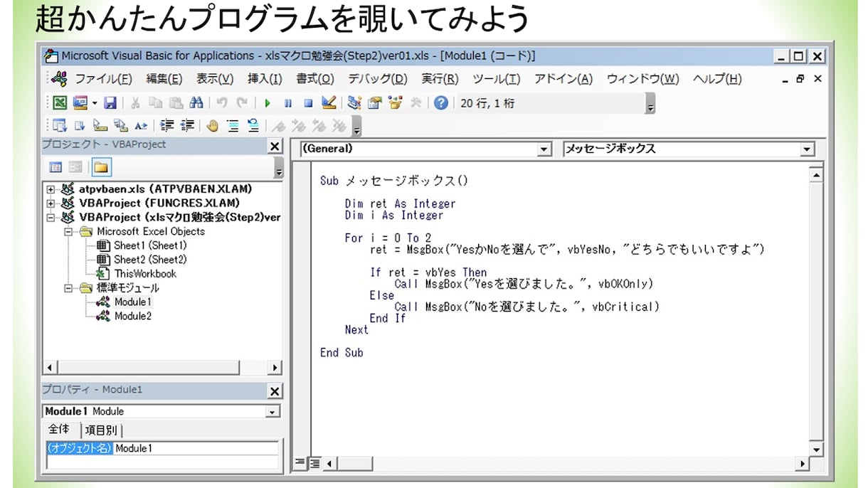The image size is (868, 488).
Task: Click the Indent icon in Edit toolbar
Action: 166,126
